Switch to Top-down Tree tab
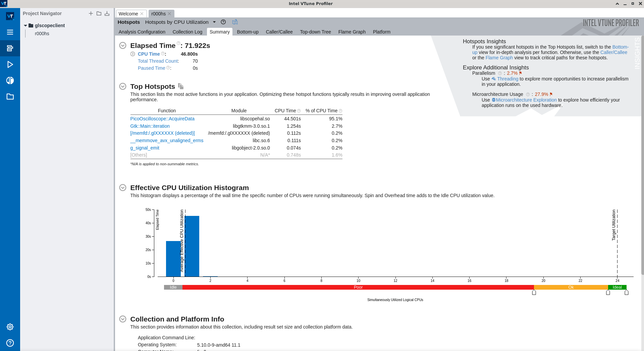 315,32
